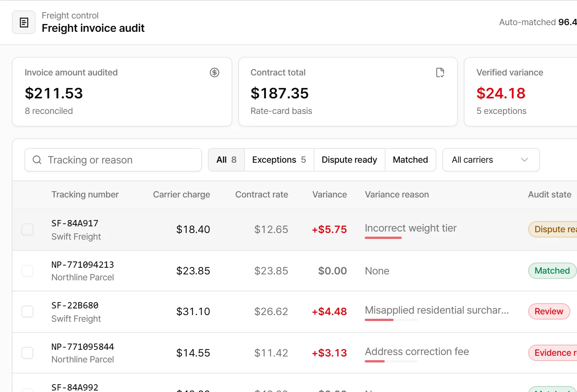Open the All carriers dropdown
This screenshot has height=392, width=577.
(x=491, y=160)
